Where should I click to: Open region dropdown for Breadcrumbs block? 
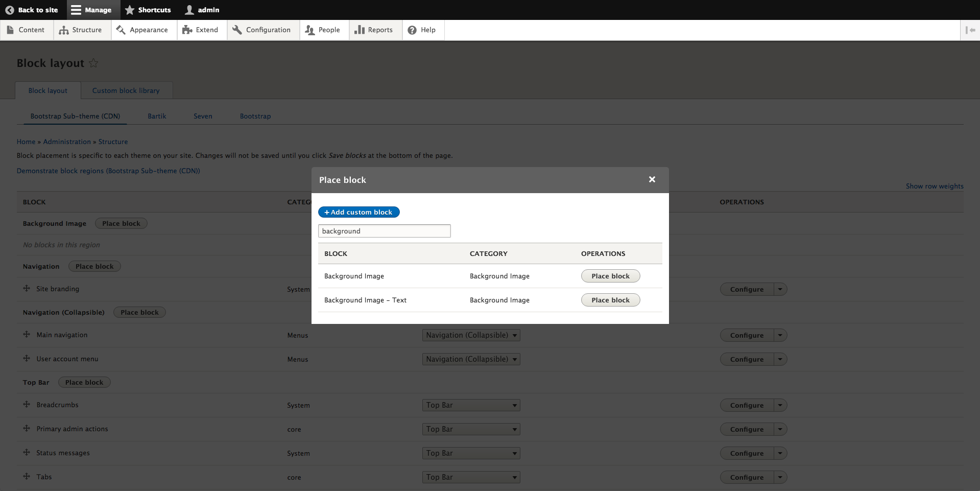471,405
